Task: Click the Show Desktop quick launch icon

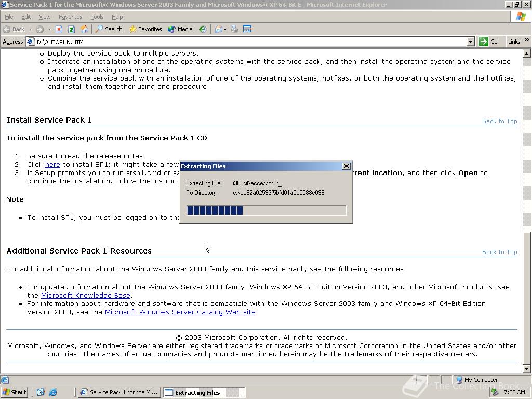Action: tap(41, 392)
